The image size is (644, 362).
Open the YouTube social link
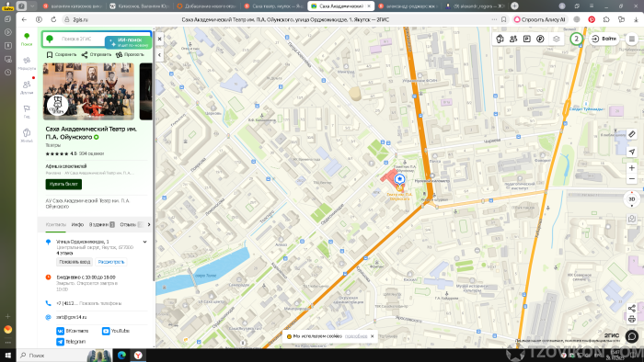coord(116,331)
